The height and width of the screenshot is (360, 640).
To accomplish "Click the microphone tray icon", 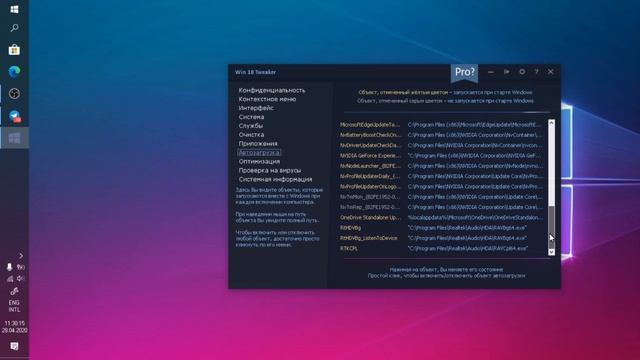I will click(9, 267).
